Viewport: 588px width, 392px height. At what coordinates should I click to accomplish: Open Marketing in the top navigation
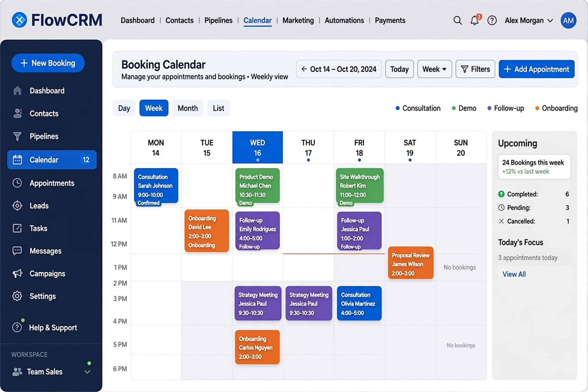click(x=298, y=21)
